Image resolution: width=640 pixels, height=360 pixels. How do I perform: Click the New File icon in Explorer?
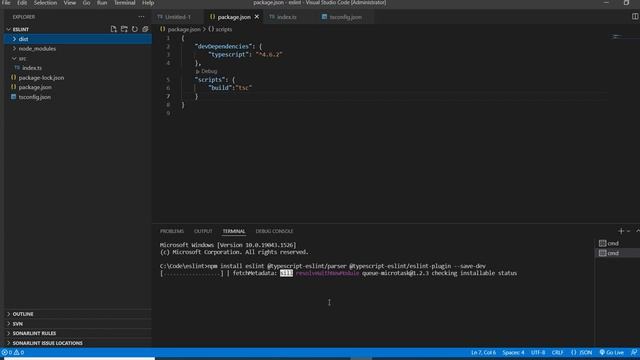point(113,29)
